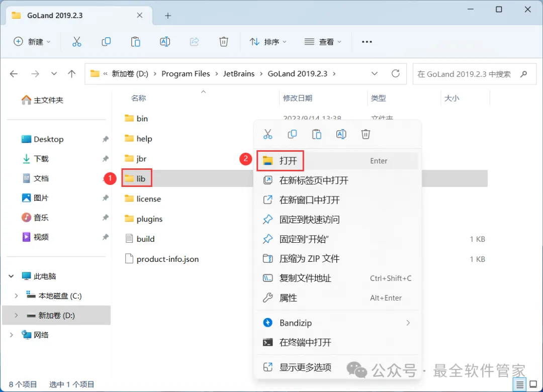Open 视频 in the sidebar
The height and width of the screenshot is (392, 543).
[35, 237]
